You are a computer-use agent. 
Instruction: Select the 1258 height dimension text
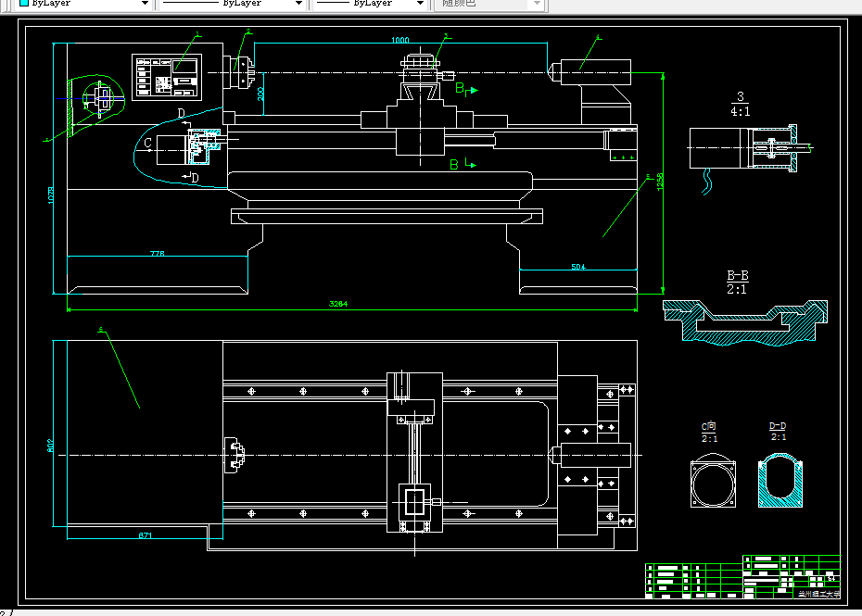coord(660,182)
